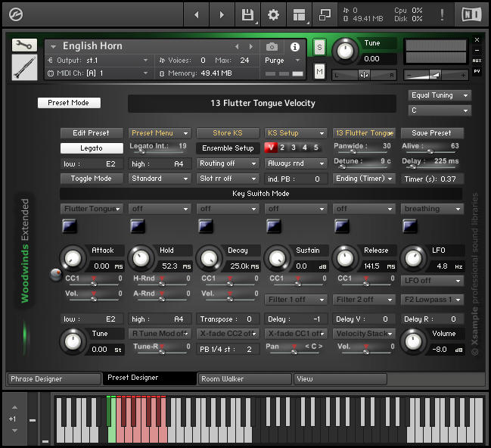Image resolution: width=491 pixels, height=448 pixels.
Task: Click the Store KS button
Action: 228,133
